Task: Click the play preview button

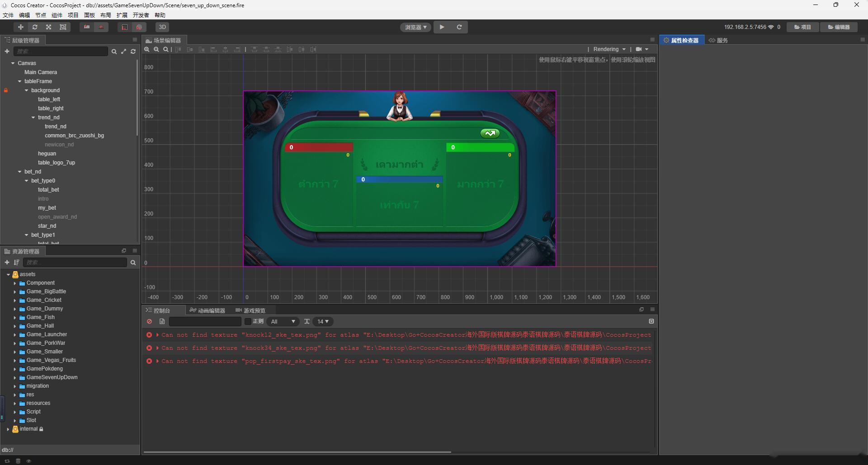Action: (442, 27)
